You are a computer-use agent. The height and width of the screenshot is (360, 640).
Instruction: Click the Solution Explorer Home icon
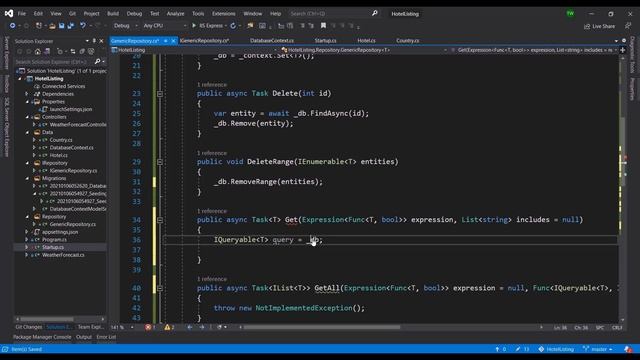click(38, 51)
